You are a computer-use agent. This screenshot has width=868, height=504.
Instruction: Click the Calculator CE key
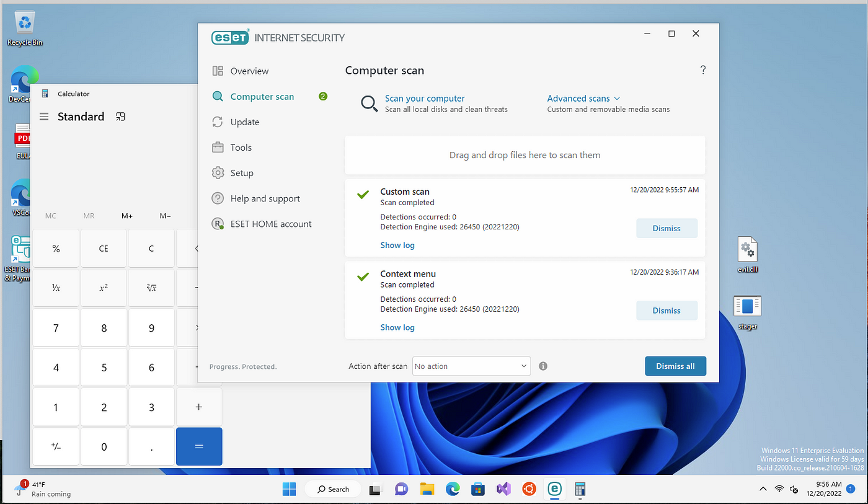click(104, 249)
